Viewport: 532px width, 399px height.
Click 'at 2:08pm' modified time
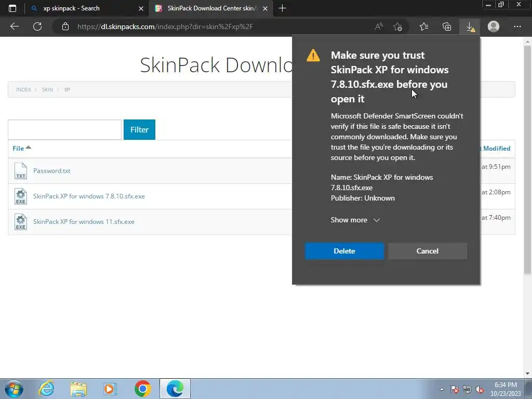pyautogui.click(x=496, y=192)
